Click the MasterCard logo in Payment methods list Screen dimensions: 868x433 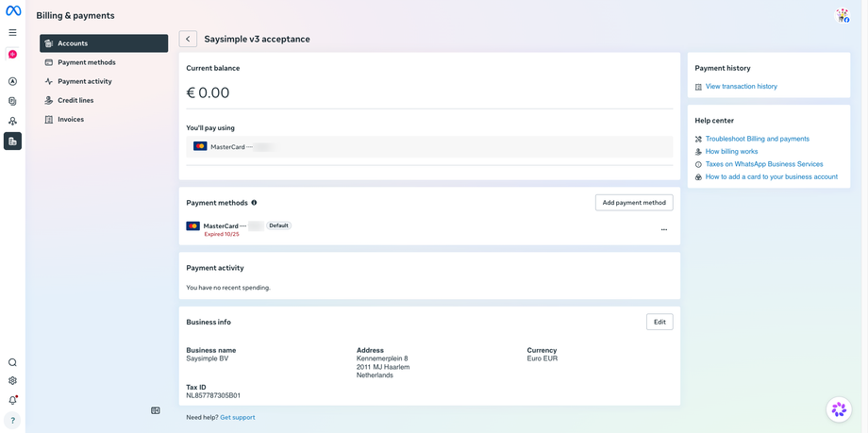(193, 225)
